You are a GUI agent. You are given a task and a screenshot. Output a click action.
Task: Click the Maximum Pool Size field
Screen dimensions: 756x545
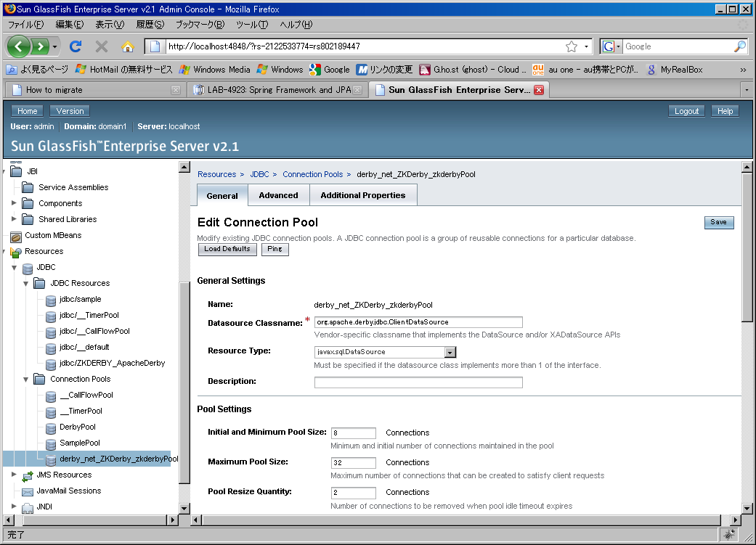pyautogui.click(x=354, y=462)
